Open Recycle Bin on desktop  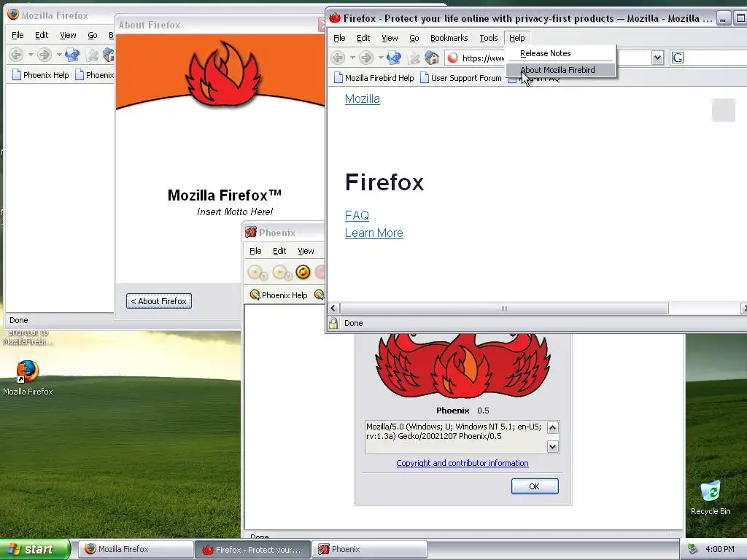click(711, 491)
